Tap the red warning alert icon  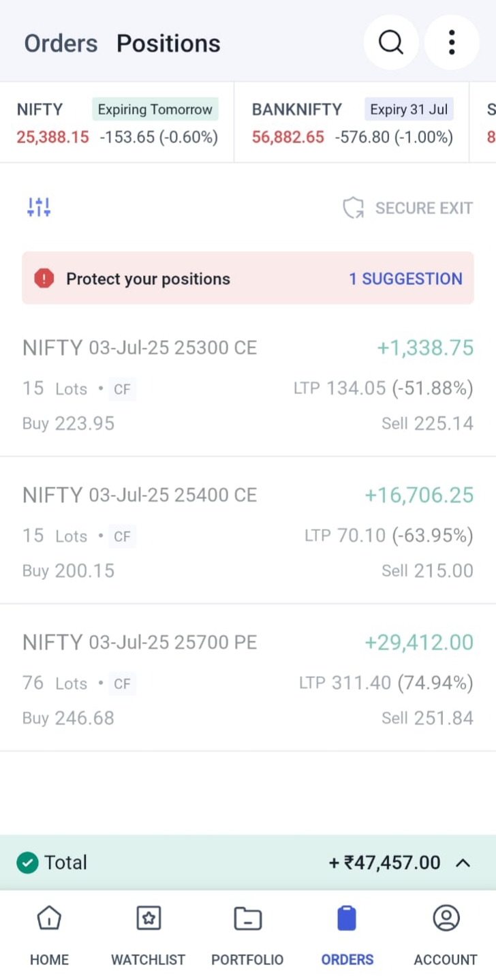tap(44, 279)
